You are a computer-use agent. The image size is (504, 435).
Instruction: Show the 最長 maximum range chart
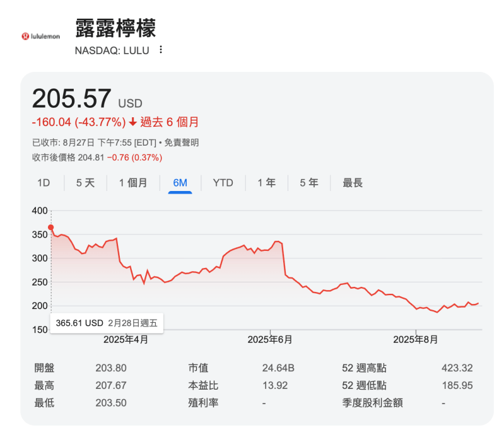[353, 183]
